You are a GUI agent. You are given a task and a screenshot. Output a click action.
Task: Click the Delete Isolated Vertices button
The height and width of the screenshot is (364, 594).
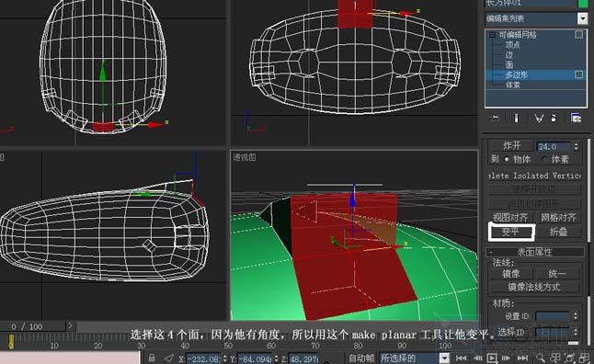point(534,176)
